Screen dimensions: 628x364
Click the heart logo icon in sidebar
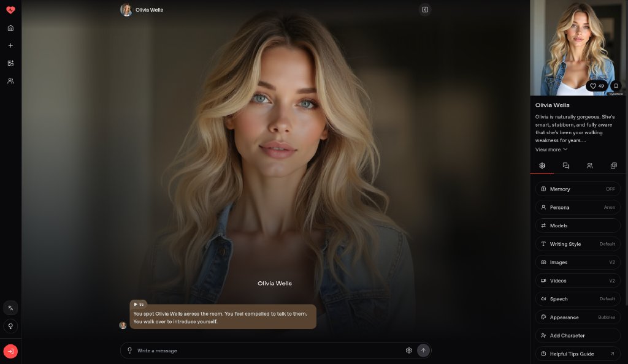click(11, 10)
